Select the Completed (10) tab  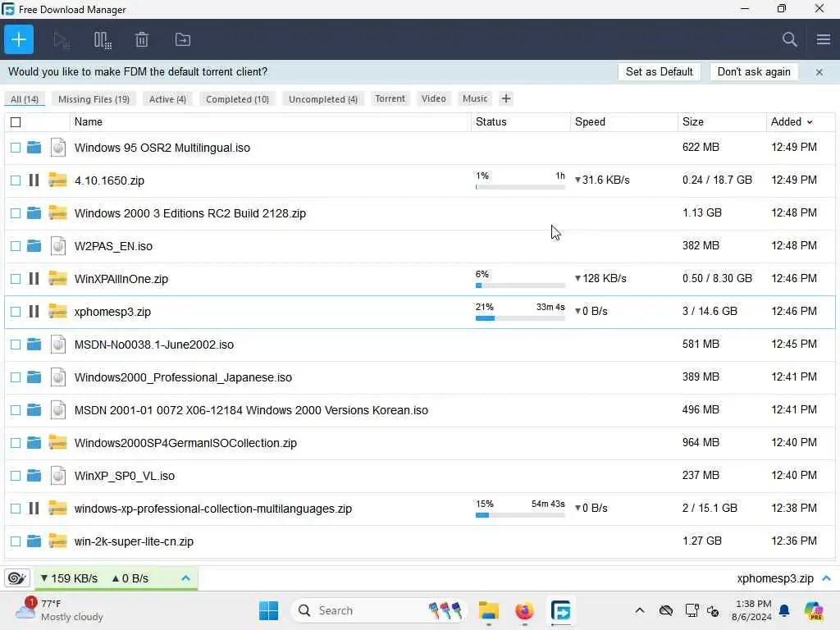tap(237, 99)
